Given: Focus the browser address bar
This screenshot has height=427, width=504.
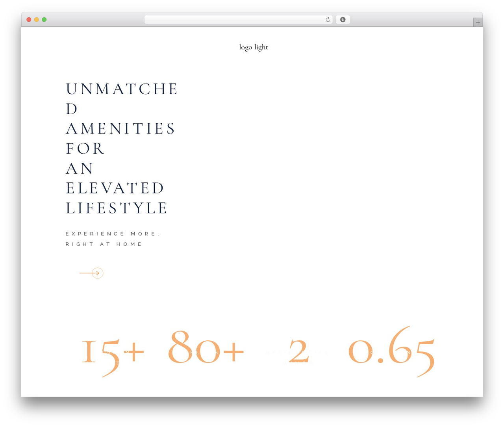Looking at the screenshot, I should pos(238,20).
